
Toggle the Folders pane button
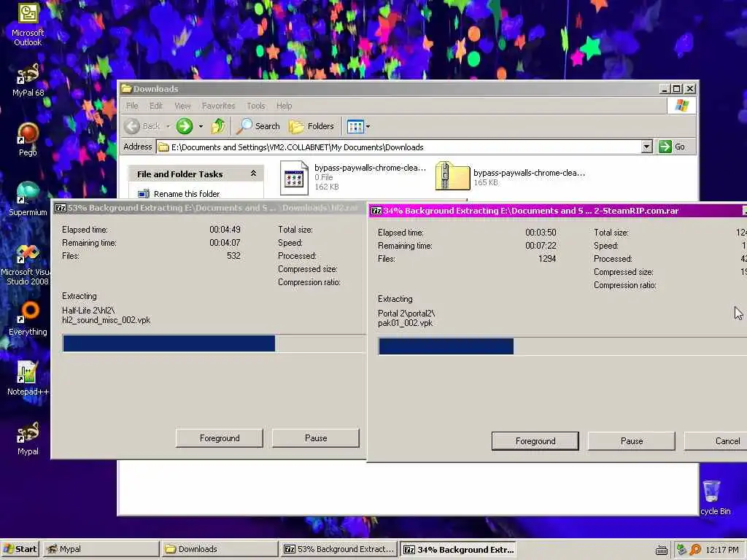(x=311, y=126)
